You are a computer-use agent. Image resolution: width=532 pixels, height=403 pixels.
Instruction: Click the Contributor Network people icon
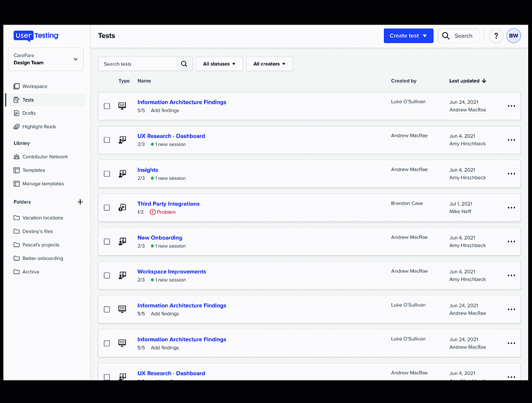tap(17, 157)
